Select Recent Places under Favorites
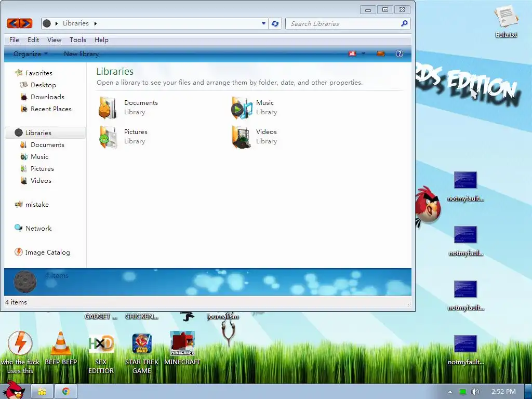This screenshot has height=399, width=532. (46, 109)
